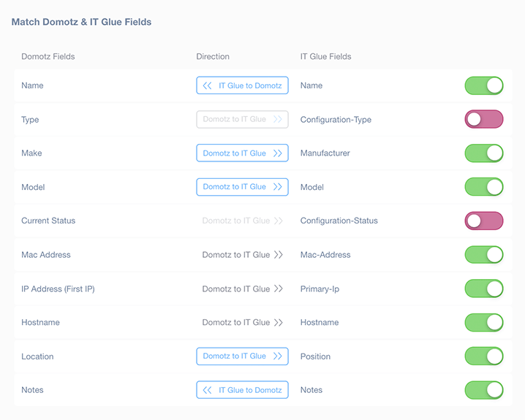Click the disabled Type direction button
The height and width of the screenshot is (420, 525).
pos(243,119)
